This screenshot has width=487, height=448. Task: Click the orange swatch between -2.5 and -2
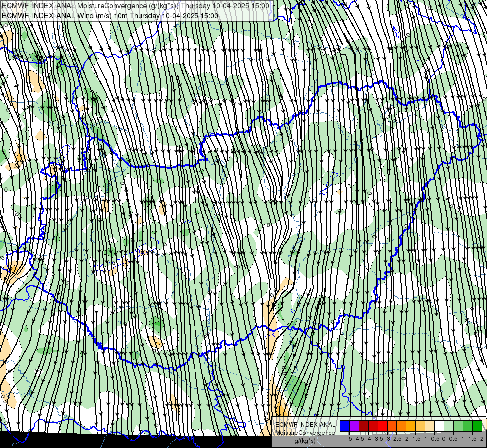[x=401, y=426]
